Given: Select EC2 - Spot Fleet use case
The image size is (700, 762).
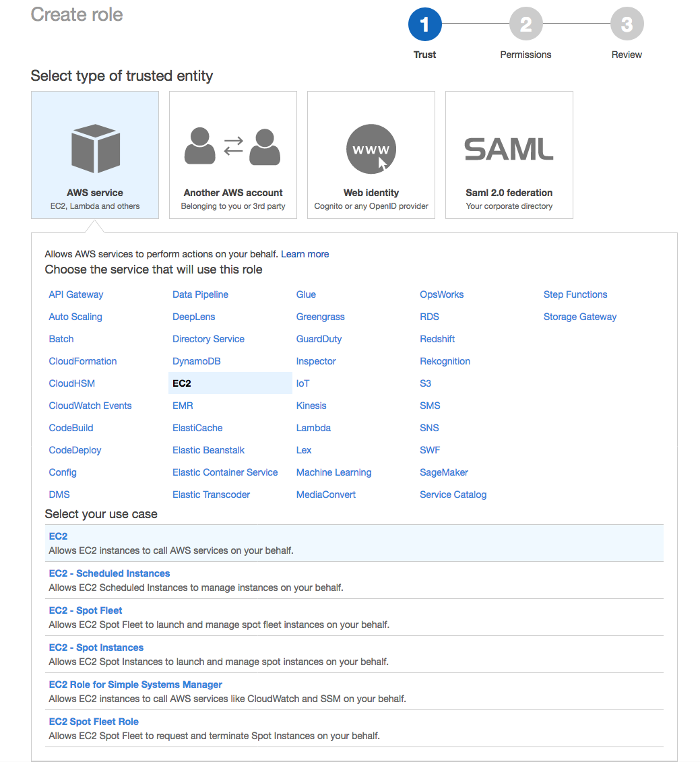Looking at the screenshot, I should (x=354, y=617).
